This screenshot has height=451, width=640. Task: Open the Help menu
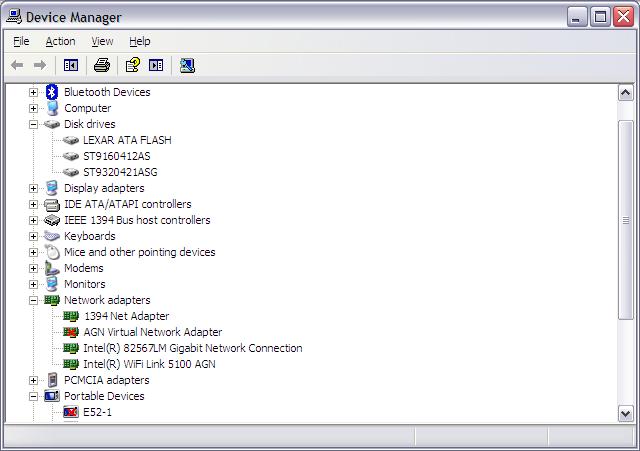tap(140, 41)
